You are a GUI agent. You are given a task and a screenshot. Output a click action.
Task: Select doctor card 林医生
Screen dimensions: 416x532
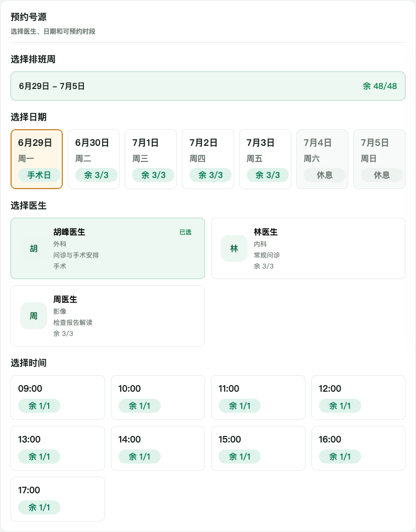pos(308,248)
